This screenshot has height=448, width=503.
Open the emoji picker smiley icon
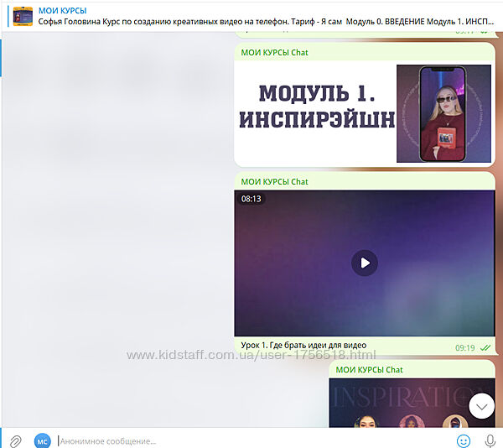[x=463, y=440]
